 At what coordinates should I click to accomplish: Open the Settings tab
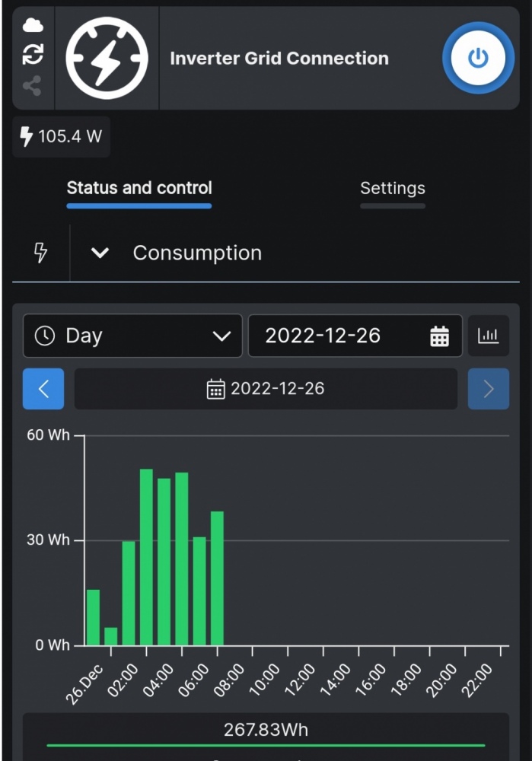tap(392, 188)
